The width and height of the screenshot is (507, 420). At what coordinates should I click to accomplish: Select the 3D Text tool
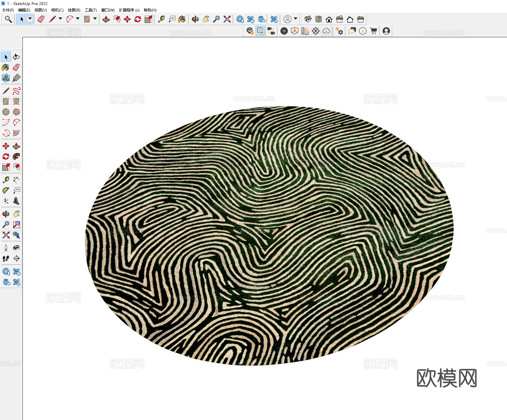pos(16,201)
